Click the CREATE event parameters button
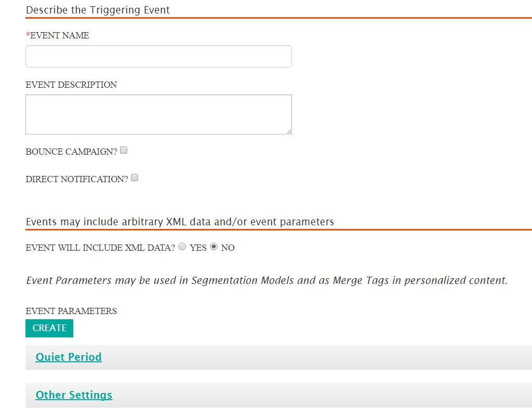Screen dimensions: 532x408 click(x=49, y=328)
